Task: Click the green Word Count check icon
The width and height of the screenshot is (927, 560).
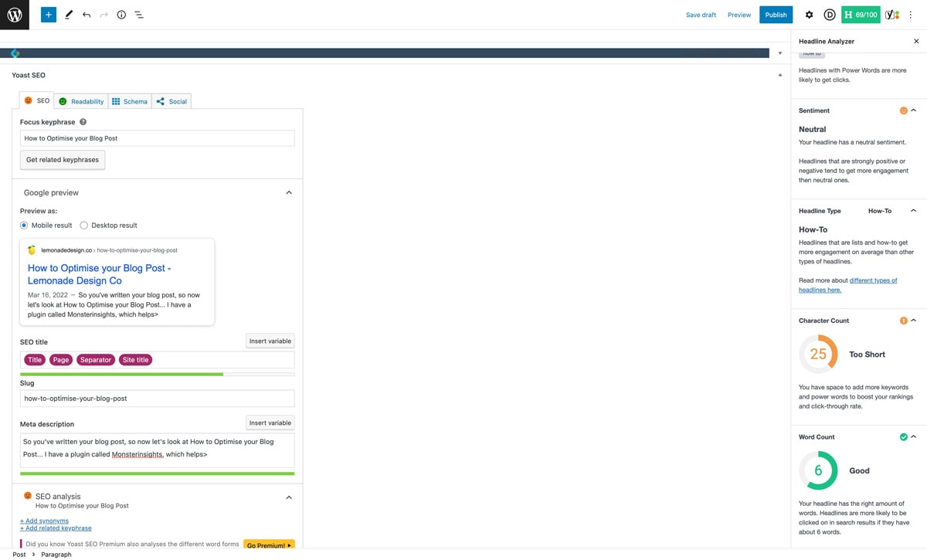Action: 903,437
